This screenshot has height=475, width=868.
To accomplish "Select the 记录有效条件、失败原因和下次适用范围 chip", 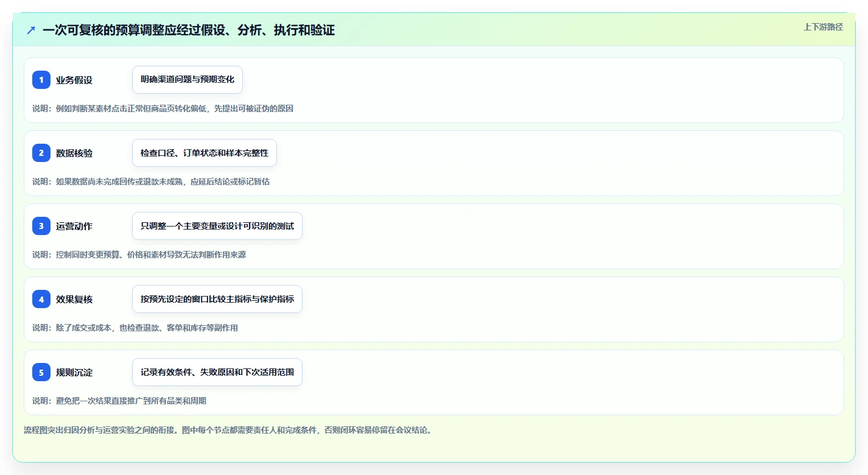I will pyautogui.click(x=217, y=372).
